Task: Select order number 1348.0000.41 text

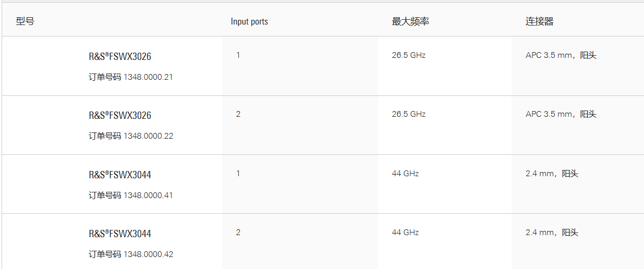Action: (148, 195)
